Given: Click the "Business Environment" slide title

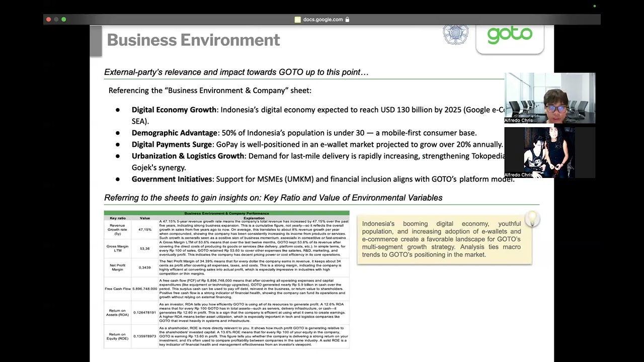Looking at the screenshot, I should click(x=193, y=40).
